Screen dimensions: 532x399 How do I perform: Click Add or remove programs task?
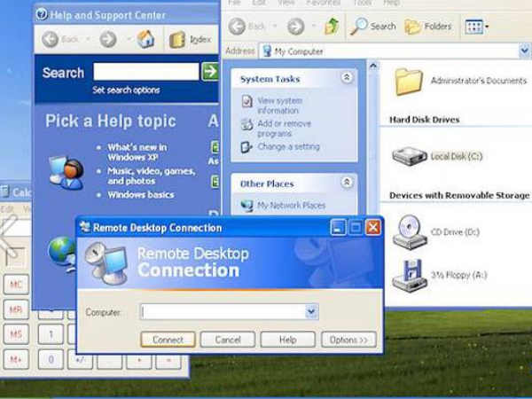click(284, 129)
